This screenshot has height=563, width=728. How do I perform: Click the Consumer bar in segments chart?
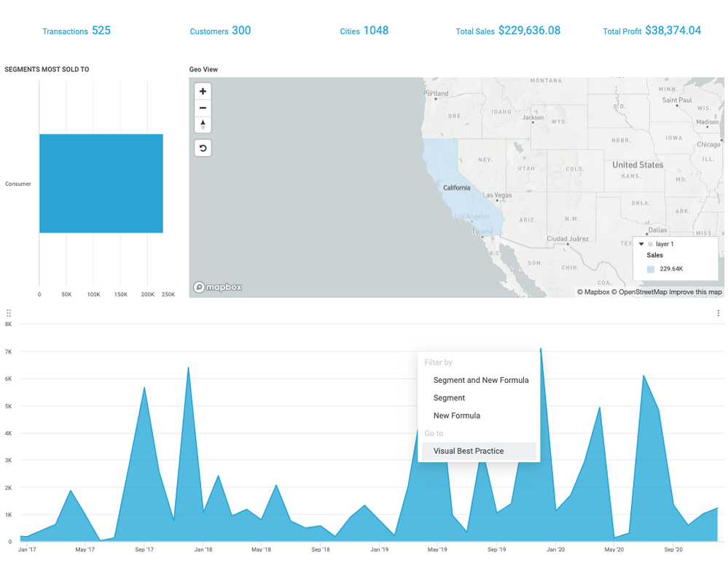click(x=101, y=184)
